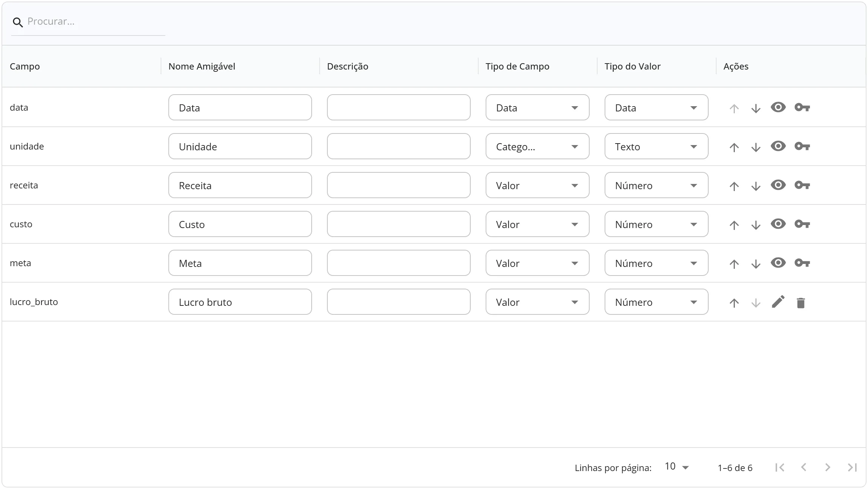Open Tipo de Campo dropdown for lucro_bruto

pyautogui.click(x=538, y=302)
